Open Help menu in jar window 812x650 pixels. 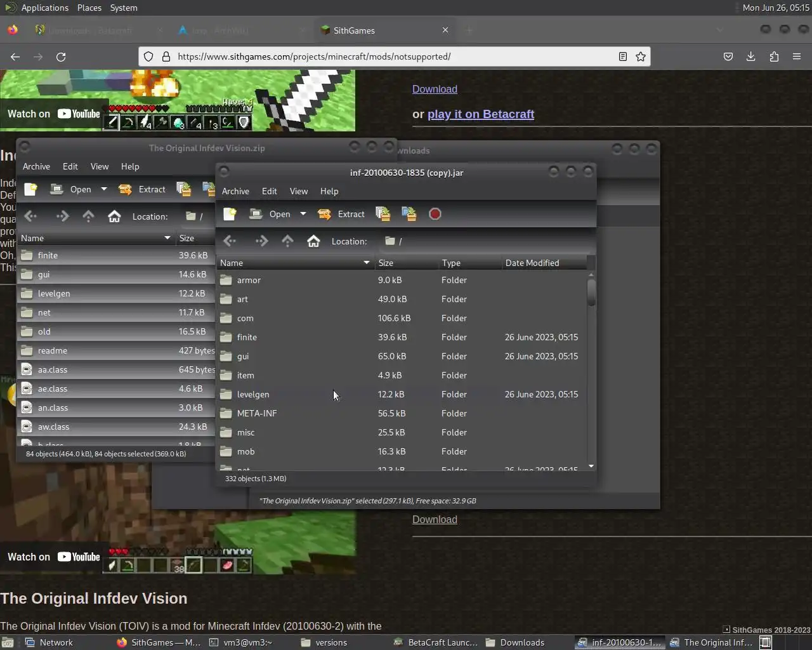[329, 191]
